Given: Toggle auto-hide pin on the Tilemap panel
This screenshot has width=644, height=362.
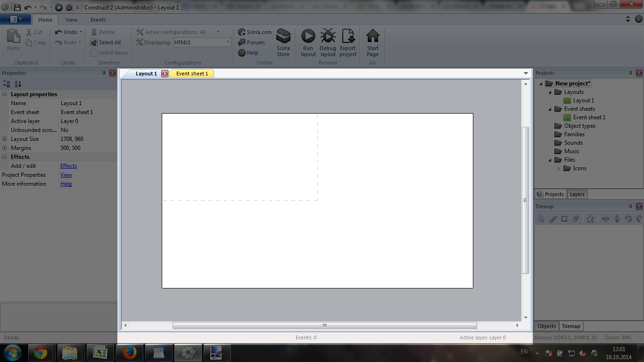Looking at the screenshot, I should coord(630,206).
